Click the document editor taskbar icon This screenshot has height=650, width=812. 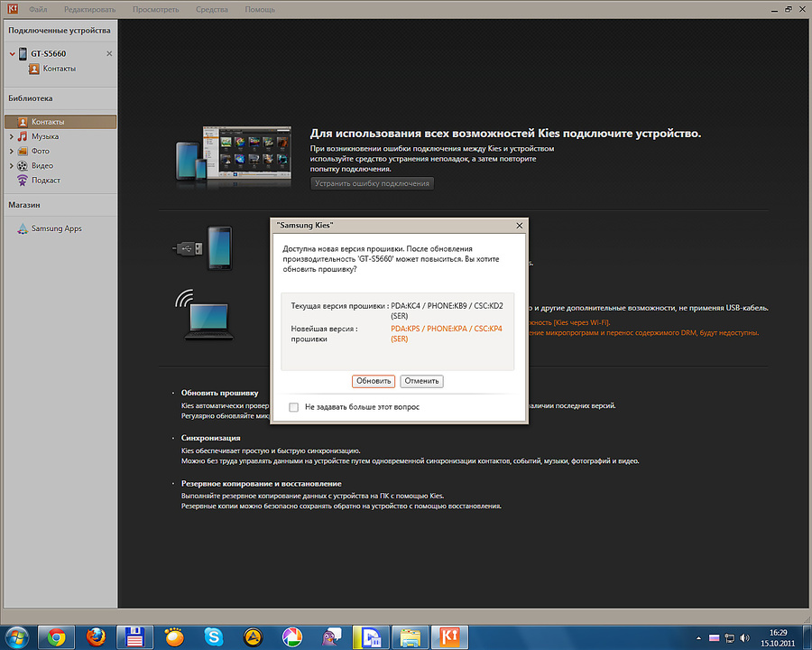point(371,637)
